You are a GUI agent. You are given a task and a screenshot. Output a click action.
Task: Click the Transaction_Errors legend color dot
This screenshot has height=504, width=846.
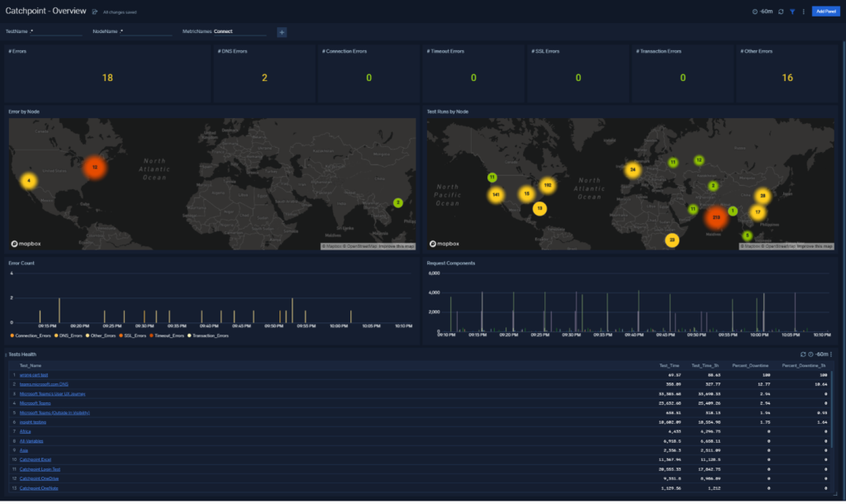[x=191, y=335]
